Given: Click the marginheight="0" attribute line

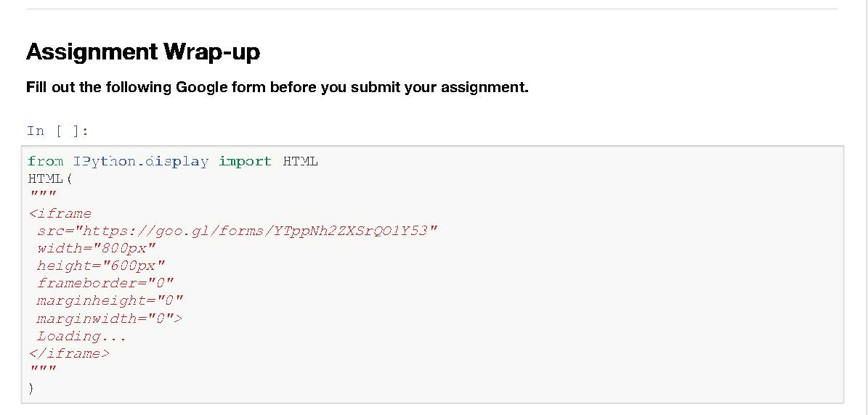Looking at the screenshot, I should click(110, 300).
